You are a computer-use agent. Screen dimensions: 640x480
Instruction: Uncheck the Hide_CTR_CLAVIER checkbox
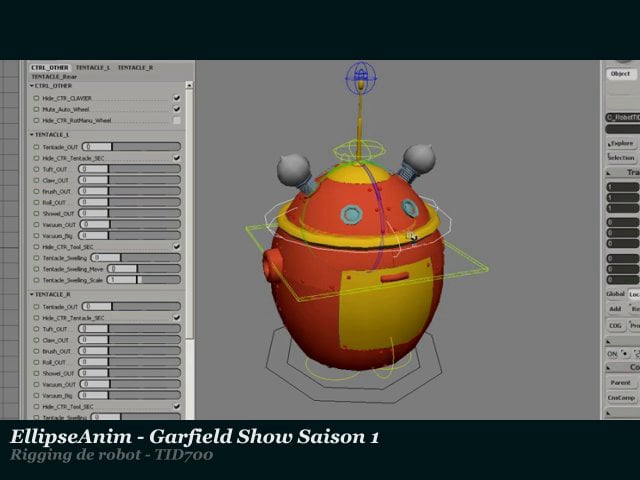click(177, 98)
